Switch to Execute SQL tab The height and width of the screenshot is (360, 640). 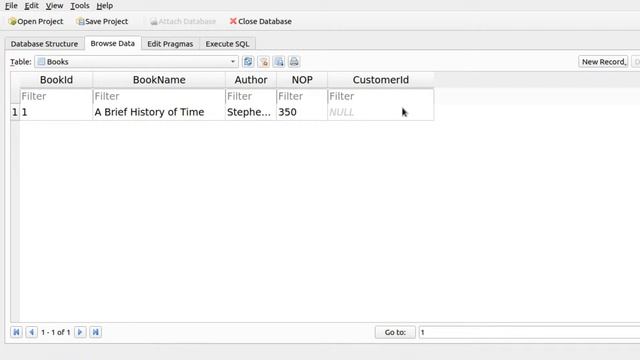(x=227, y=44)
